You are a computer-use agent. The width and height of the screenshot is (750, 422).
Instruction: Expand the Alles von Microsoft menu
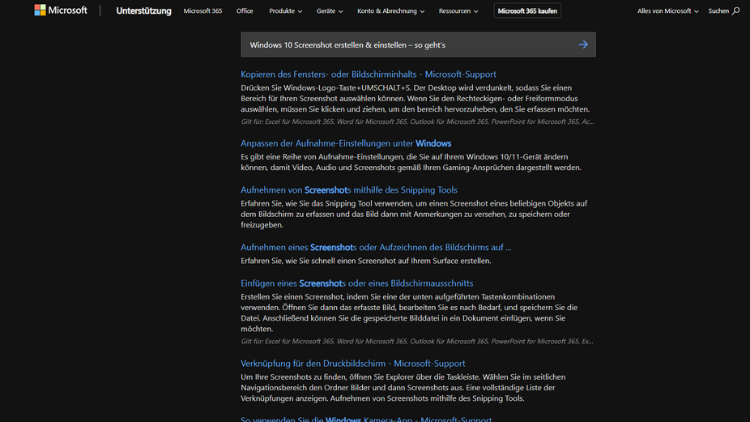668,11
